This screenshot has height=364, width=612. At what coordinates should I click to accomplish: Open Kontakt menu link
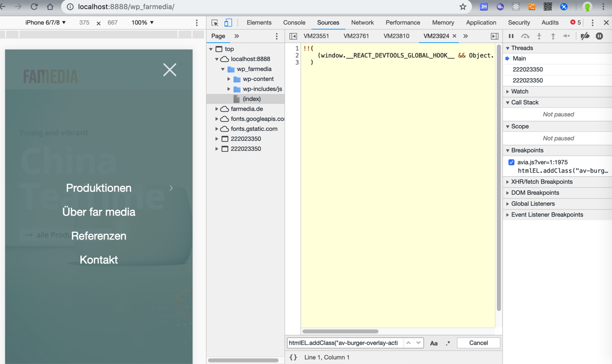[98, 260]
